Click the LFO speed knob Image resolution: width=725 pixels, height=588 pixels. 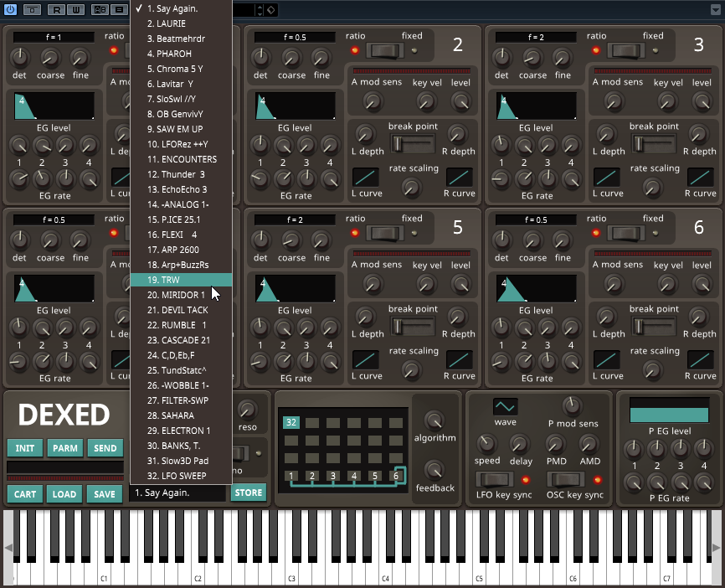pos(486,444)
